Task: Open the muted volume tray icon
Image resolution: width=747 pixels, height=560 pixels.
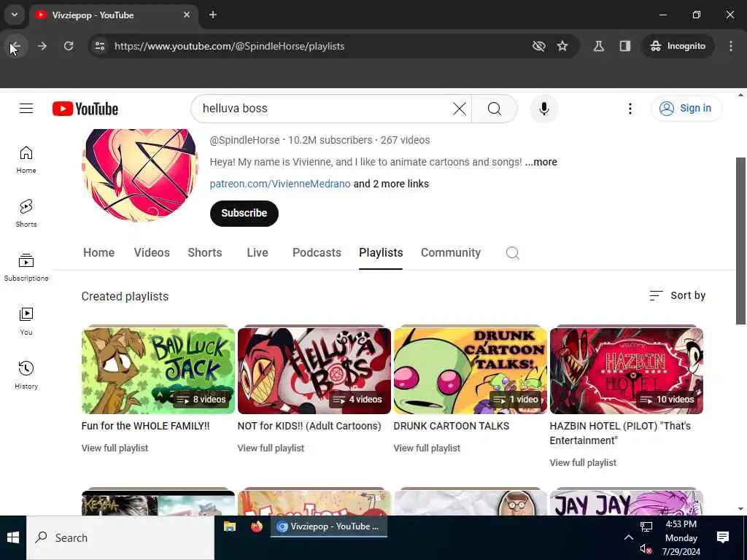Action: [x=646, y=549]
